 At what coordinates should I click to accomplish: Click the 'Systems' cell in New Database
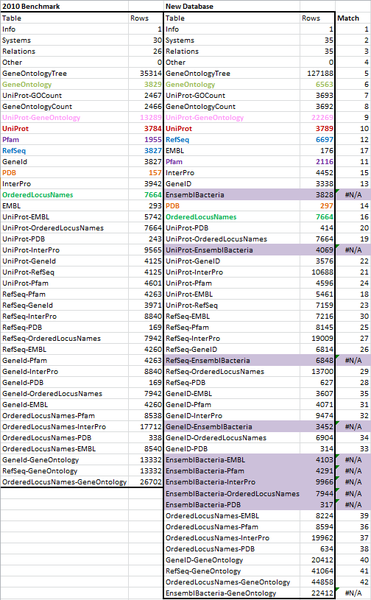click(232, 40)
